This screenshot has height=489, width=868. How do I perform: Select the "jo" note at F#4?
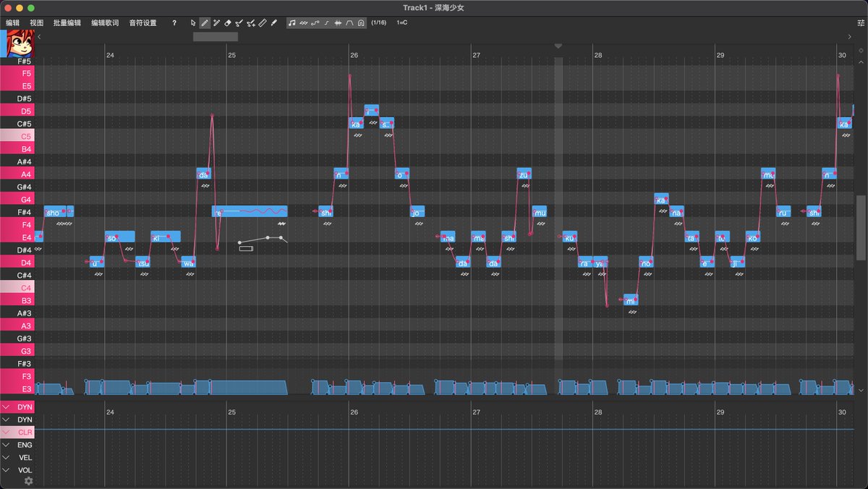click(x=417, y=212)
